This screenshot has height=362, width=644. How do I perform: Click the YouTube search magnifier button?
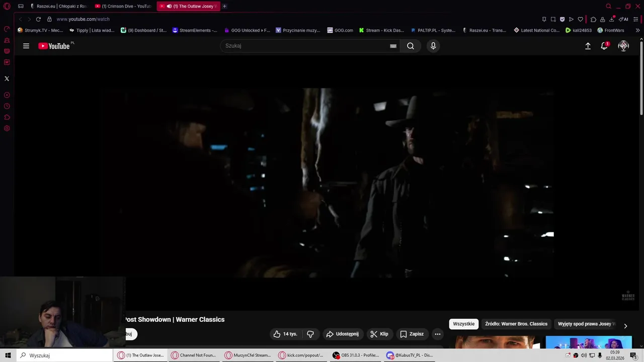point(411,46)
